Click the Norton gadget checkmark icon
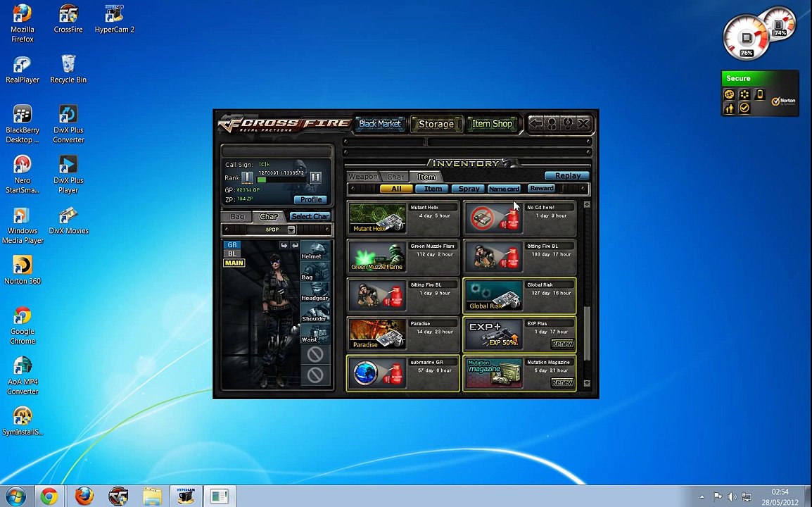This screenshot has height=507, width=812. (x=744, y=108)
